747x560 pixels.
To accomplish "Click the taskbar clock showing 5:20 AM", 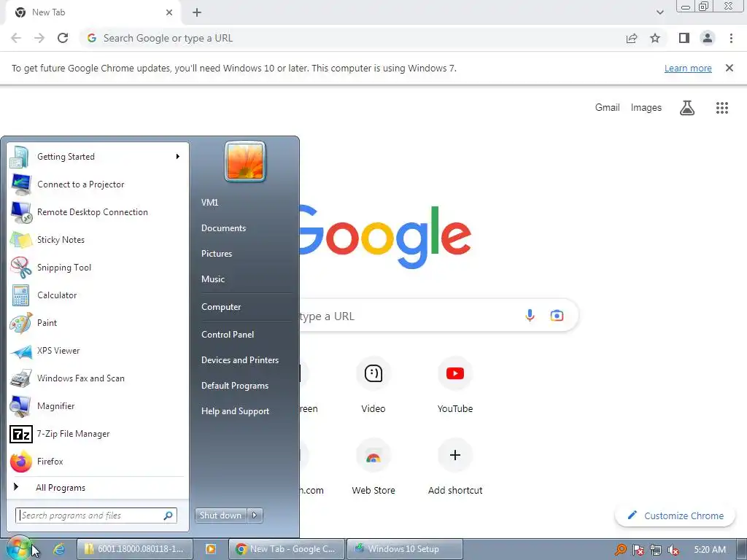I will [710, 550].
